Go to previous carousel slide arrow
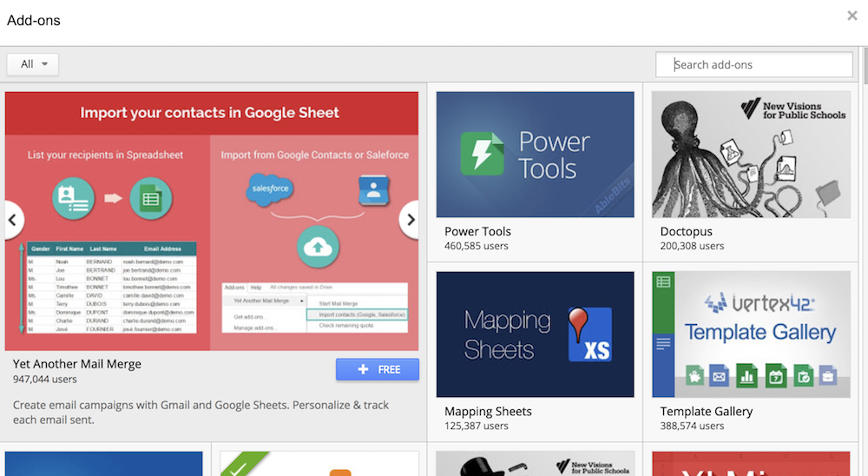The image size is (868, 476). coord(13,221)
